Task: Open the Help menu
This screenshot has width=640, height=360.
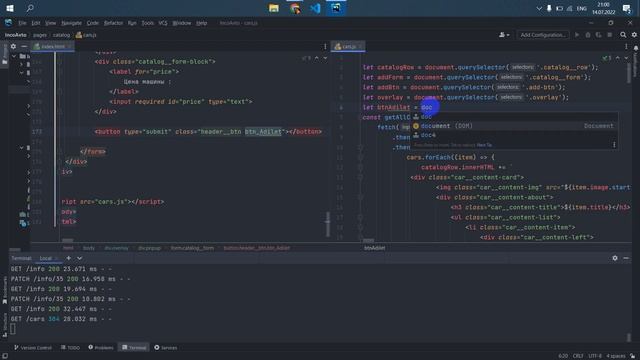Action: 202,23
